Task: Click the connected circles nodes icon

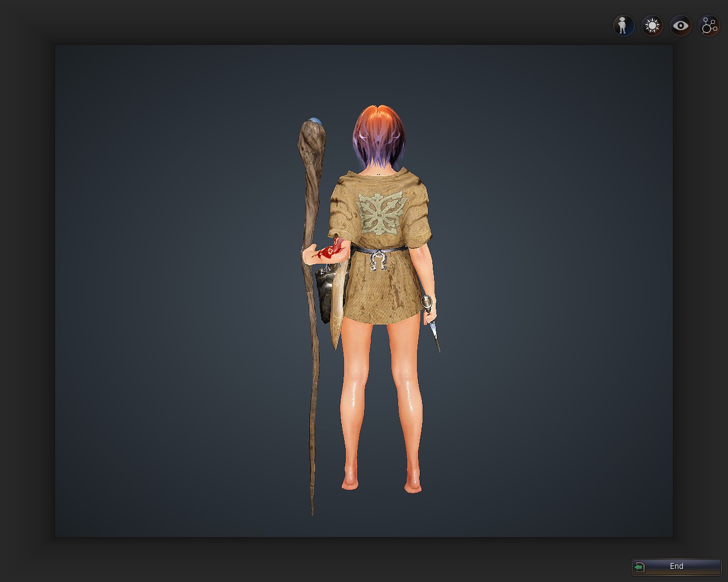Action: coord(709,26)
